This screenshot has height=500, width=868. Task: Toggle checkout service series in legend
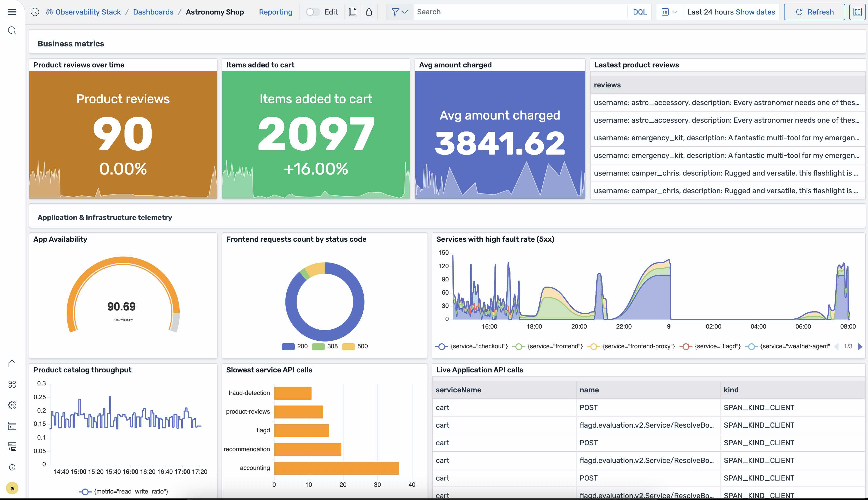(472, 346)
